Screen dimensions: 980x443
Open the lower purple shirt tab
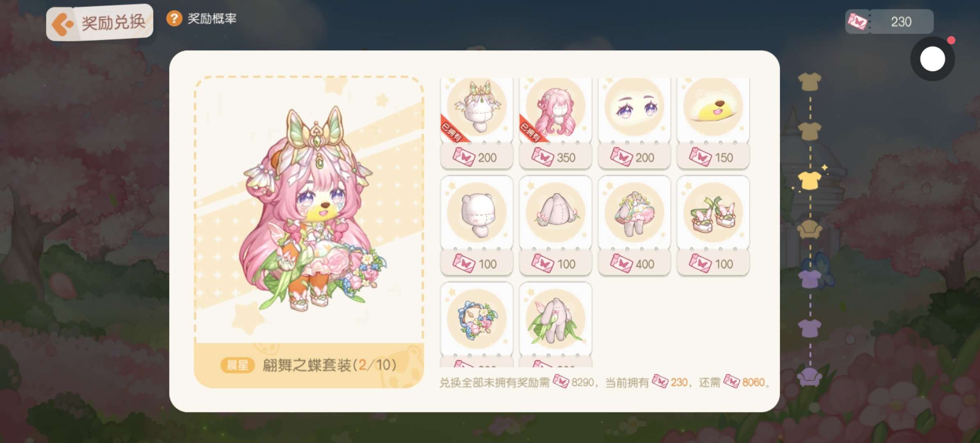(810, 328)
